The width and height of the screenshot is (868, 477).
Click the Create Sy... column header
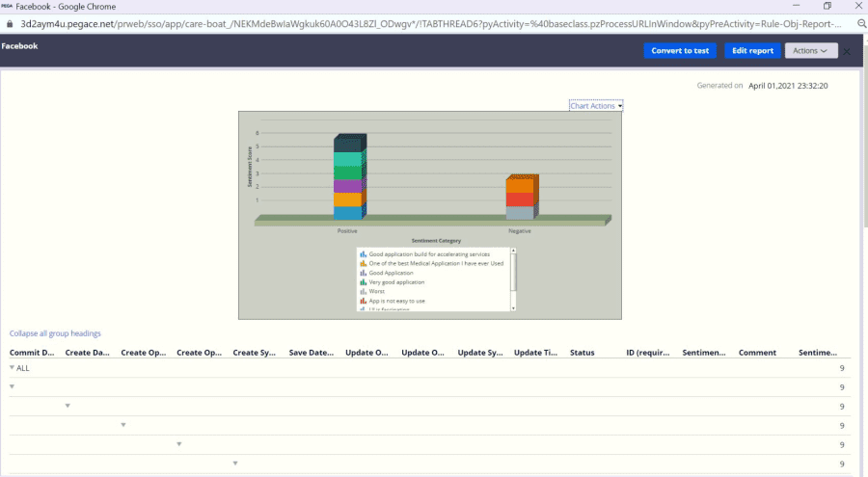(254, 353)
